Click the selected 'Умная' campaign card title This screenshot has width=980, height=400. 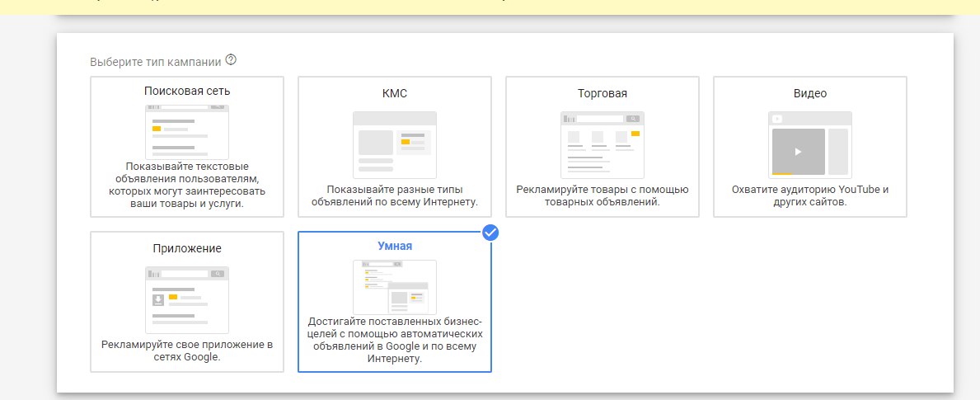(394, 246)
